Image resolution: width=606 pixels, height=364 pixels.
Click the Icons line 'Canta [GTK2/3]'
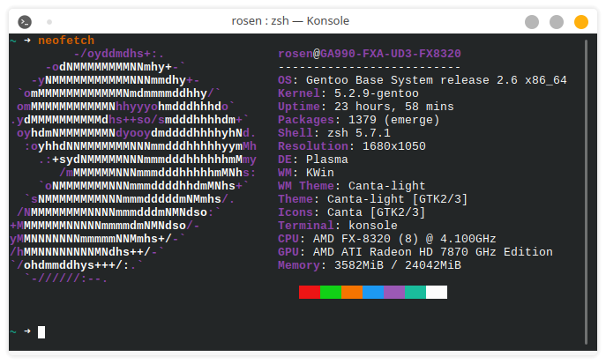pyautogui.click(x=351, y=212)
